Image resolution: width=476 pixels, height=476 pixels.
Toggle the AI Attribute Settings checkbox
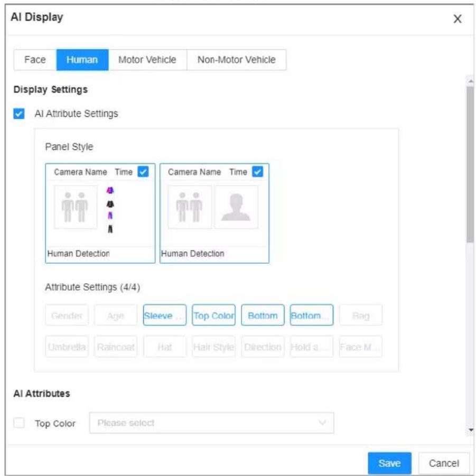pos(19,114)
